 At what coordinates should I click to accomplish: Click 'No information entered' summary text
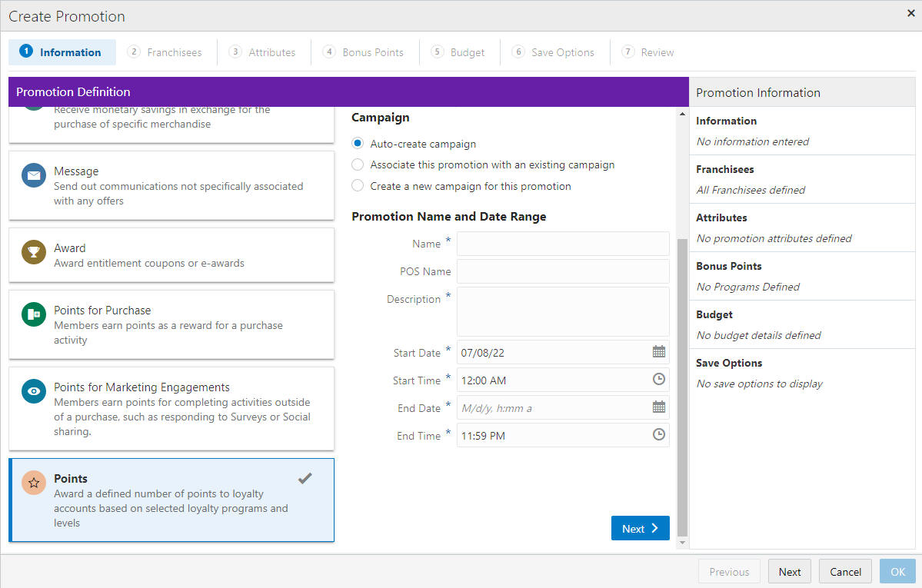point(752,141)
